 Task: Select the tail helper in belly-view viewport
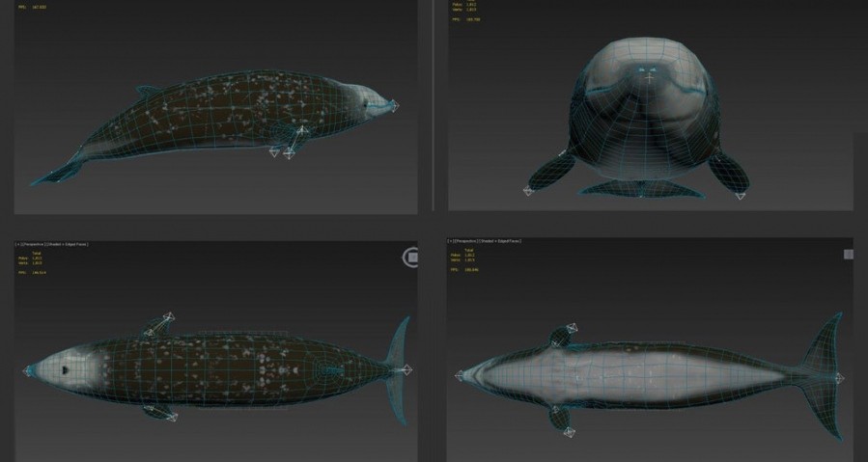point(839,378)
